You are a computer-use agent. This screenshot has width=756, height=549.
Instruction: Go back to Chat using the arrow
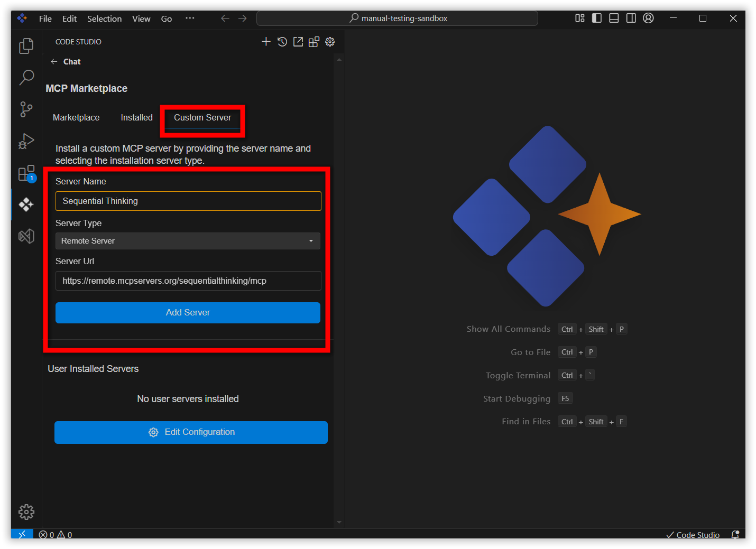(54, 62)
